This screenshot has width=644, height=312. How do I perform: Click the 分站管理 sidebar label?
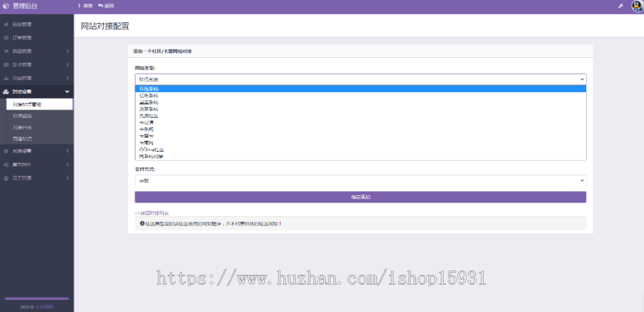tap(21, 79)
